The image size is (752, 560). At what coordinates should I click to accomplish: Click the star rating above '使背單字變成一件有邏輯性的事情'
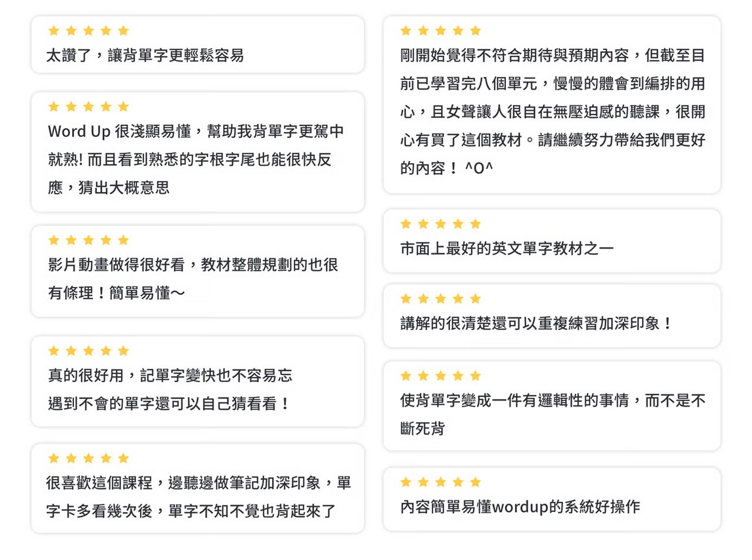441,376
